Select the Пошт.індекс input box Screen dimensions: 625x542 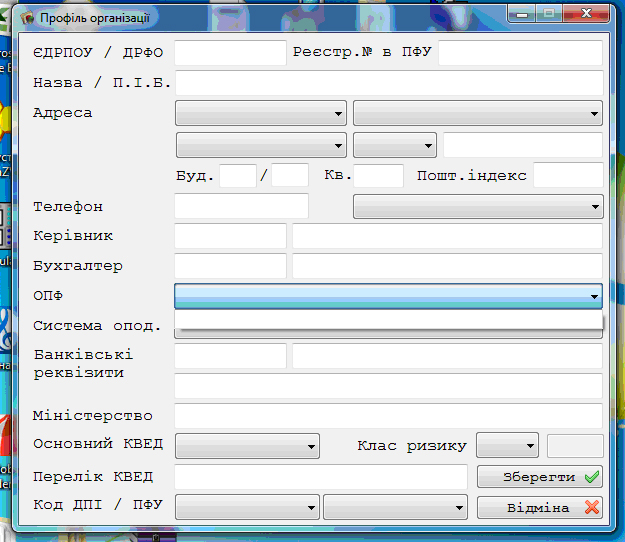coord(568,176)
